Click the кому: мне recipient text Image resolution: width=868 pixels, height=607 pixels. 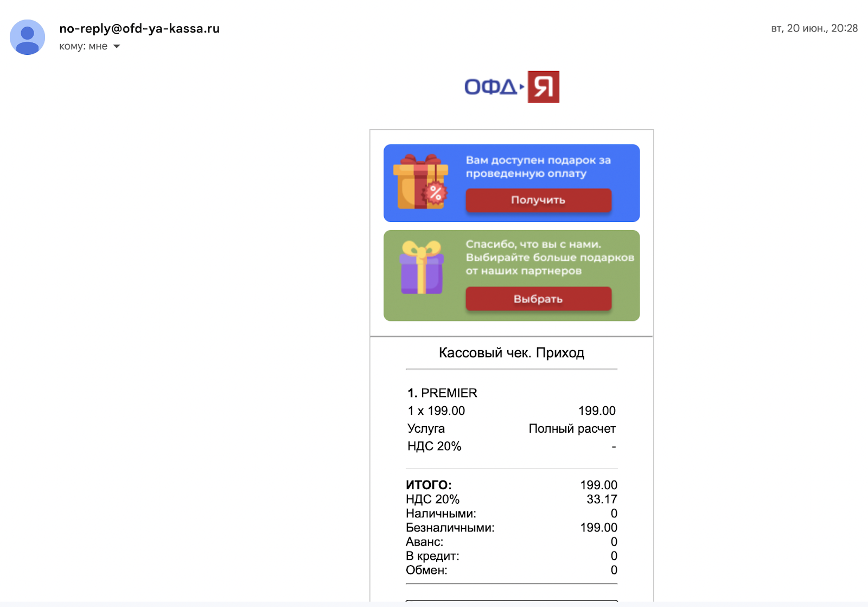coord(83,46)
